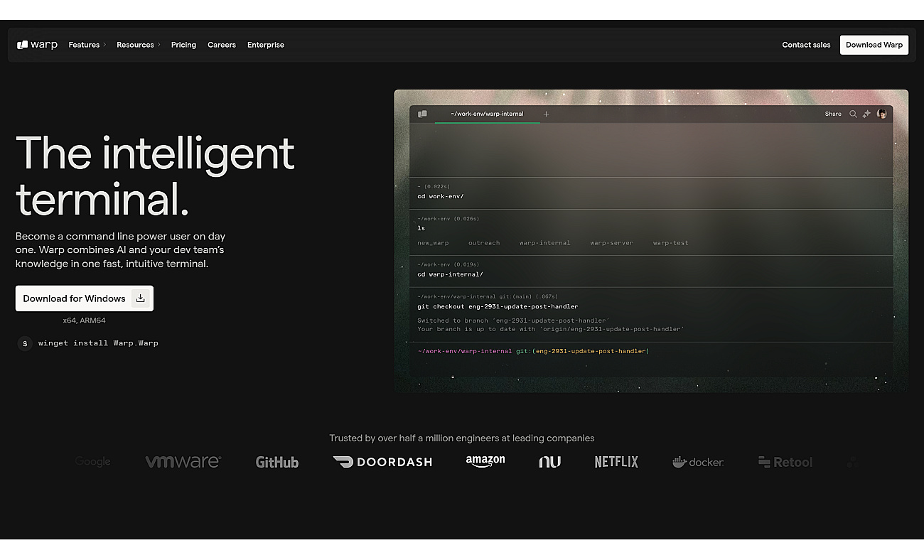Click the dollar prompt copy icon
Viewport: 924px width, 560px height.
(25, 343)
